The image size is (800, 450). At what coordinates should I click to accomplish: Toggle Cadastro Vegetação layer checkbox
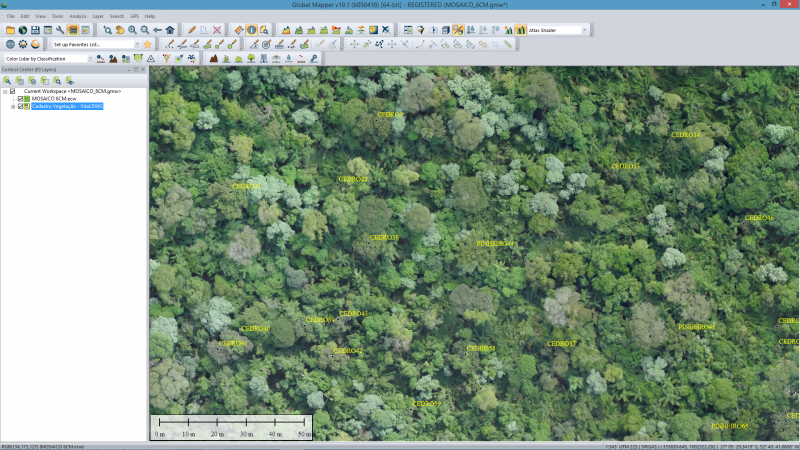20,107
